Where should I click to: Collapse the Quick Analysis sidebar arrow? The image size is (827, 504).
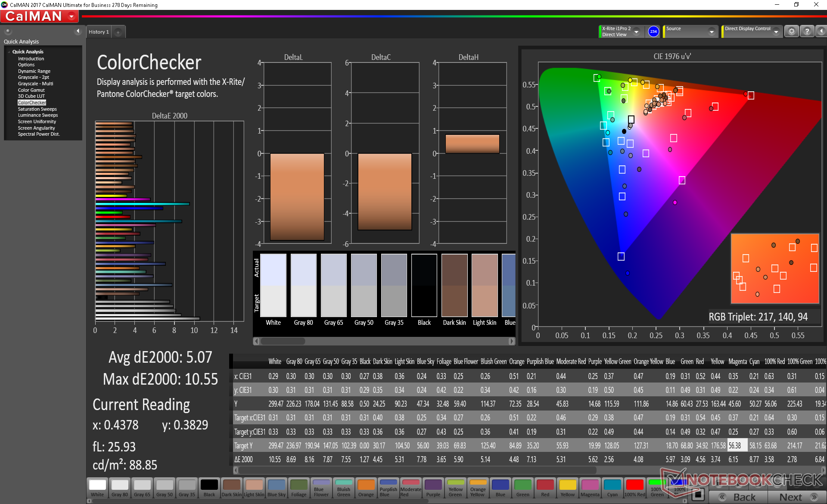click(78, 31)
